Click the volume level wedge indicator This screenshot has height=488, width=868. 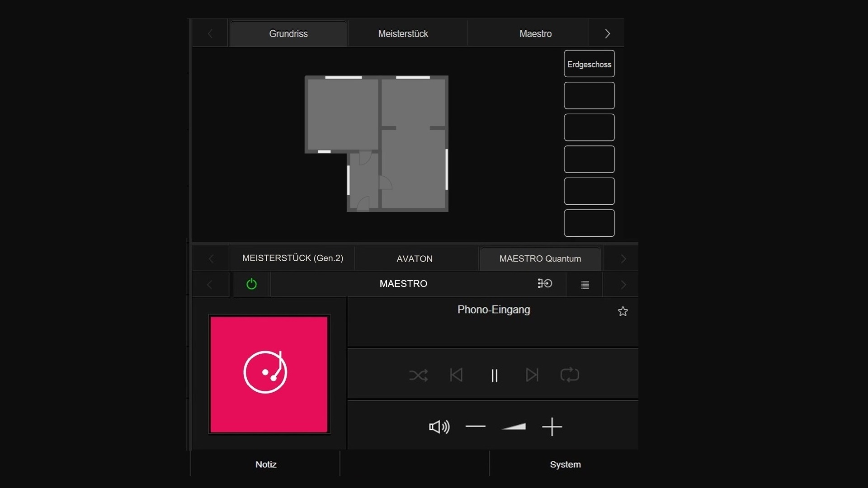click(x=514, y=427)
